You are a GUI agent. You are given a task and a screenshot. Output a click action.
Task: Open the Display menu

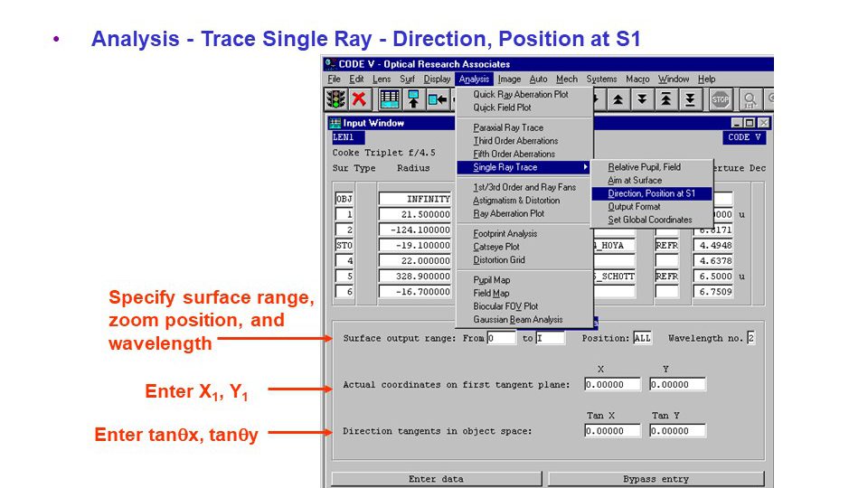[x=437, y=80]
